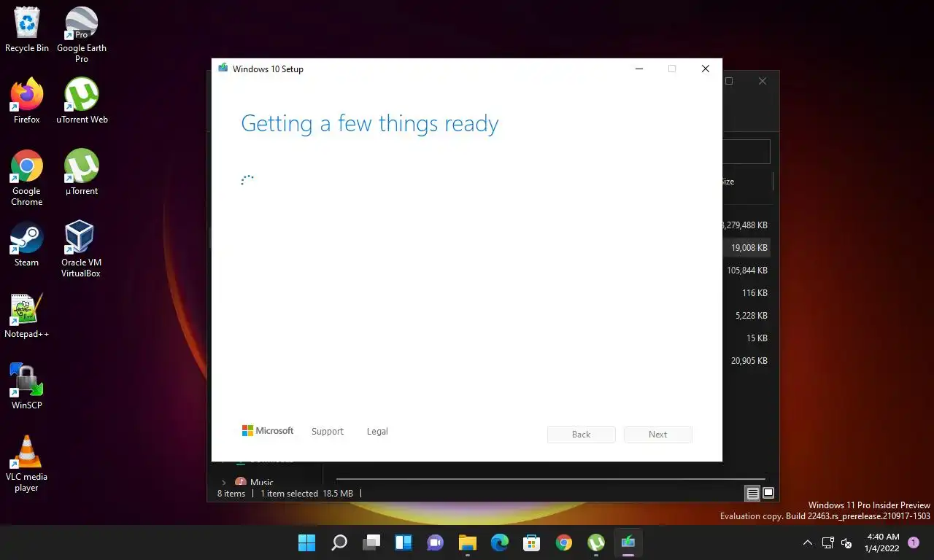The image size is (934, 560).
Task: Close the File Explorer window behind
Action: (x=763, y=81)
